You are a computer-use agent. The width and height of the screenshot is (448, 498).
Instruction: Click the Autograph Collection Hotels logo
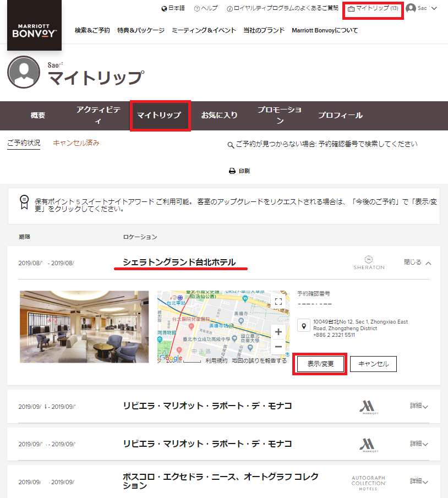369,483
